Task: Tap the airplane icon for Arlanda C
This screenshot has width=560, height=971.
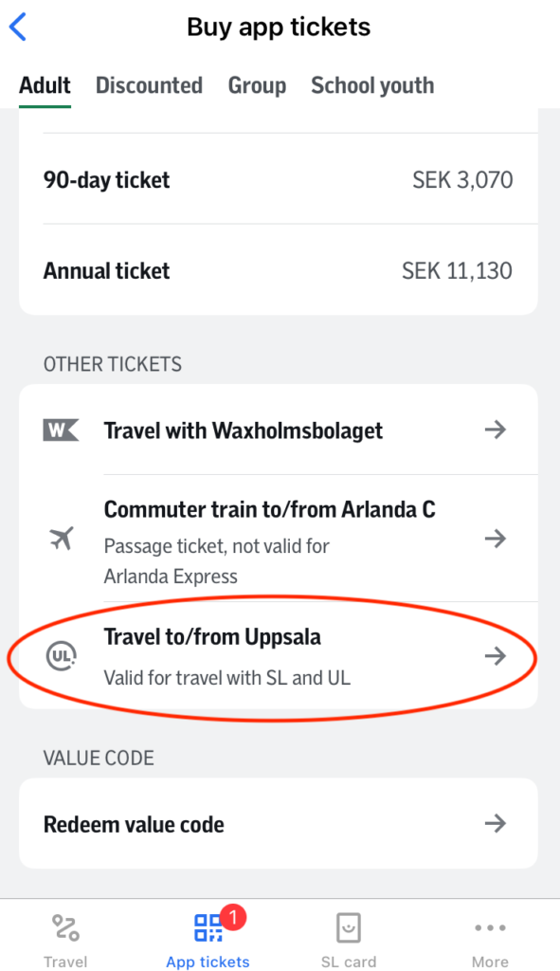Action: [62, 539]
